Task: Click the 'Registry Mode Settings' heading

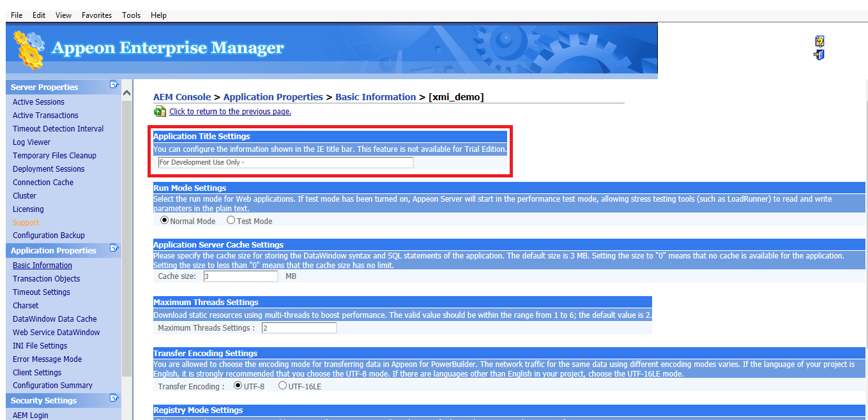Action: (x=198, y=410)
